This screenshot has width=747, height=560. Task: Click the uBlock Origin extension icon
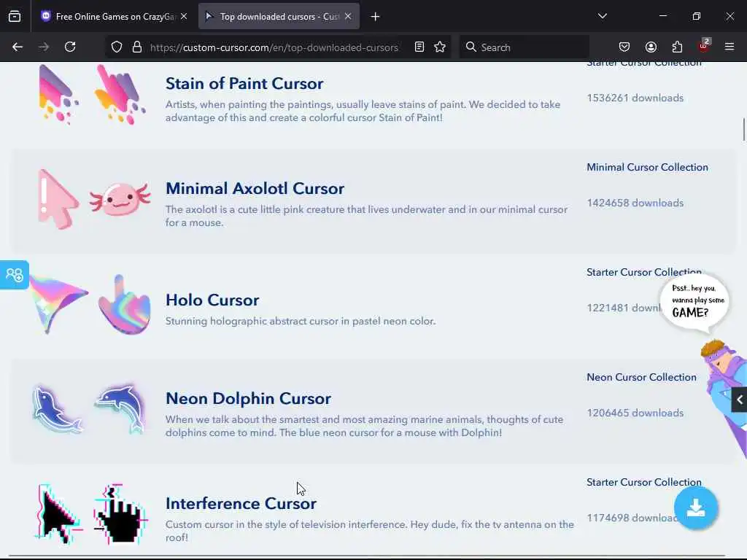click(703, 46)
